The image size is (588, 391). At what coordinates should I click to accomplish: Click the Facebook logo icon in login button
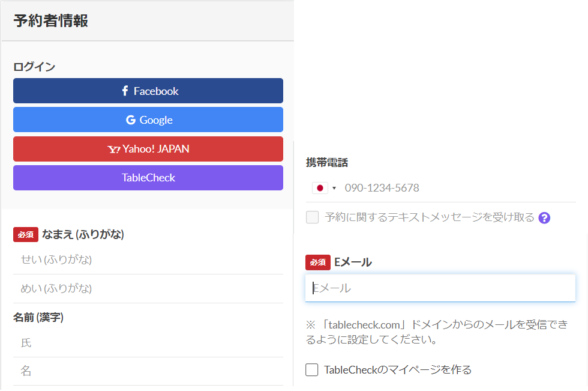pyautogui.click(x=125, y=91)
